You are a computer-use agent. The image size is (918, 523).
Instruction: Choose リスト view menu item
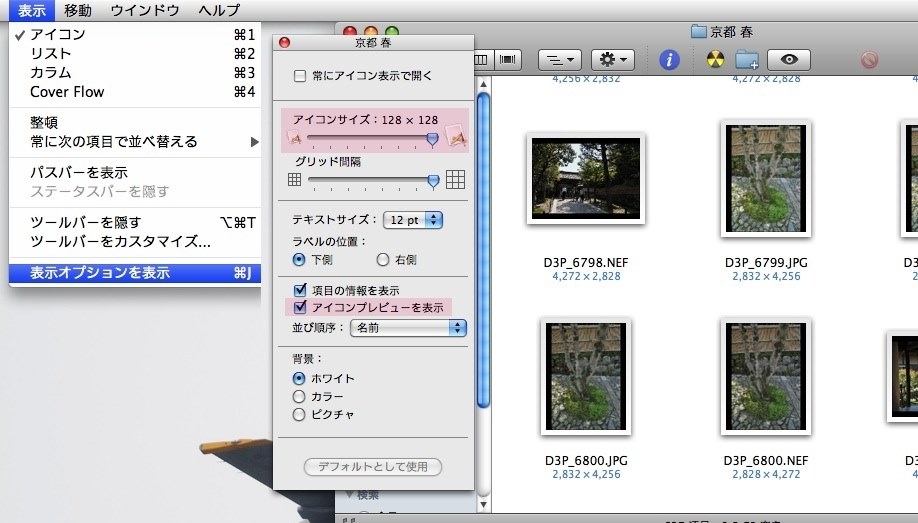pyautogui.click(x=135, y=54)
